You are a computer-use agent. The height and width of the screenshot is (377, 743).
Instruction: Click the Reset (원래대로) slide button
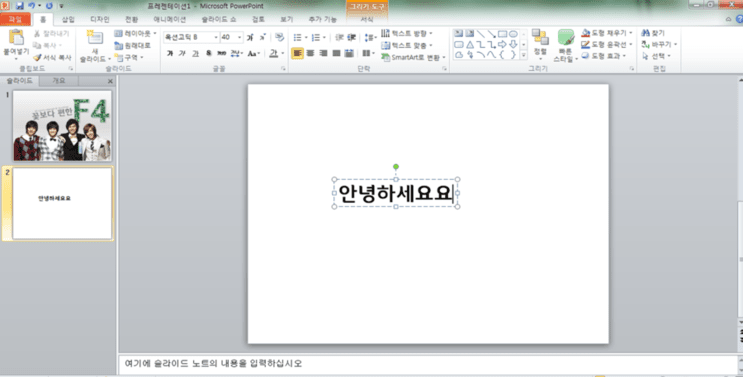(132, 45)
